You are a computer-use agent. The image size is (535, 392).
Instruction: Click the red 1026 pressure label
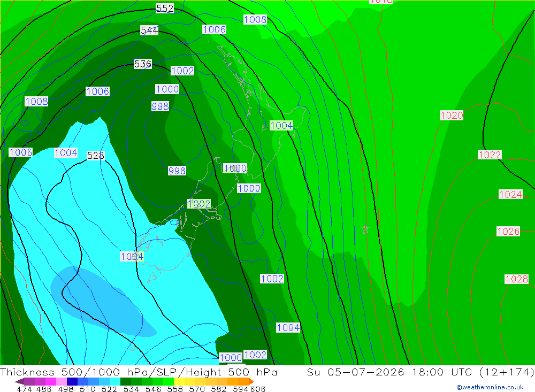(508, 232)
